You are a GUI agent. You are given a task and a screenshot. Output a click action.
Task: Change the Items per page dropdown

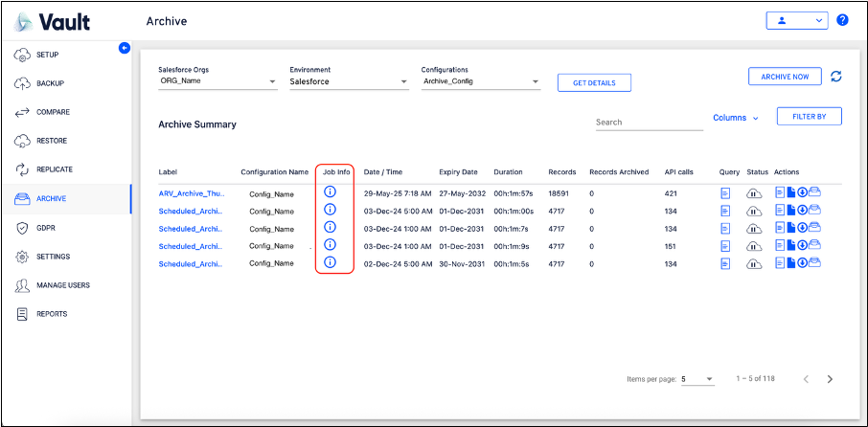coord(697,379)
